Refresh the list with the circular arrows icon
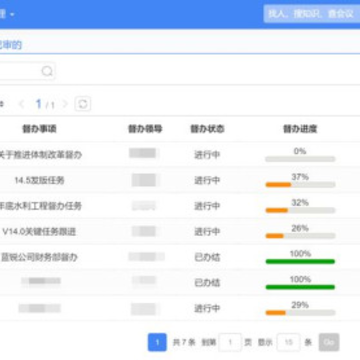The image size is (360, 360). 83,104
